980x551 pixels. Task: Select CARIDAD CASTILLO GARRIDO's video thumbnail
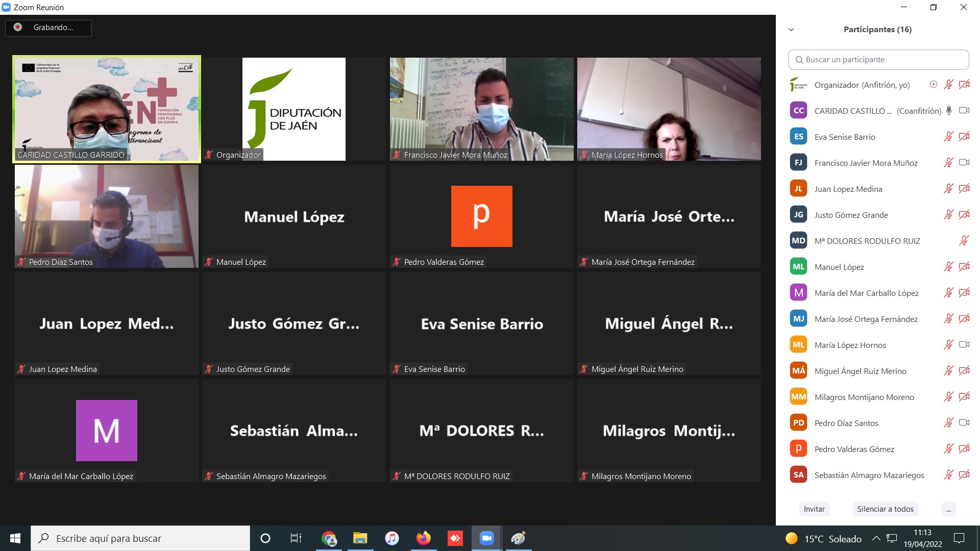107,109
